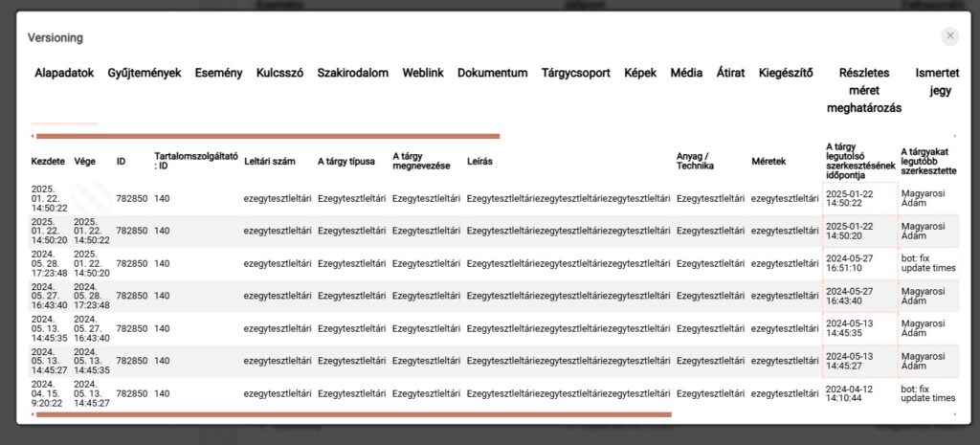Open the Alapadatok tab
The image size is (980, 445).
point(64,73)
